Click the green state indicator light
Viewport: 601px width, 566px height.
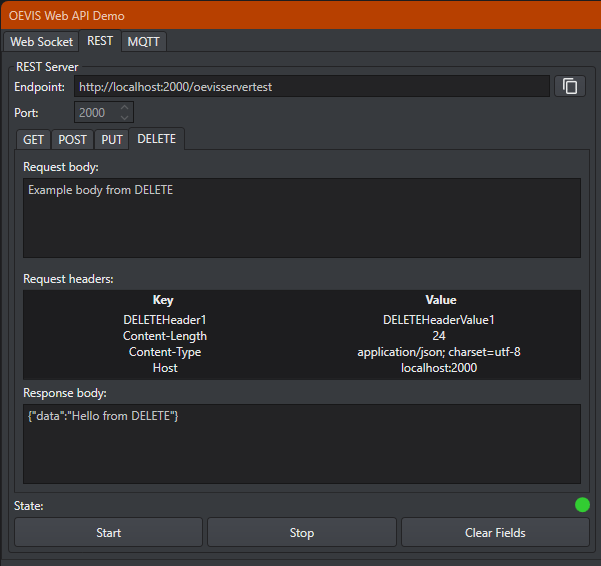coord(582,505)
